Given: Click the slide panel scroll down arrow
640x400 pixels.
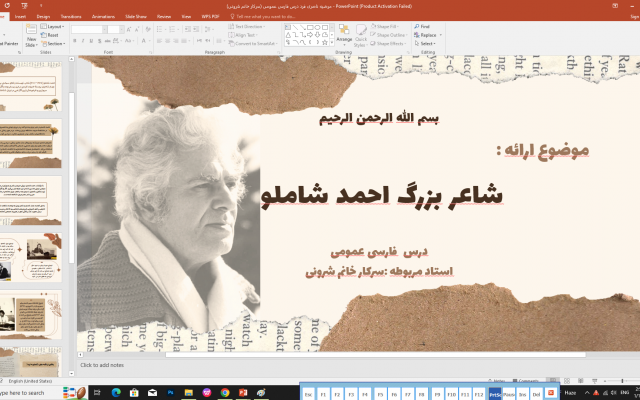Looking at the screenshot, I should (x=72, y=373).
